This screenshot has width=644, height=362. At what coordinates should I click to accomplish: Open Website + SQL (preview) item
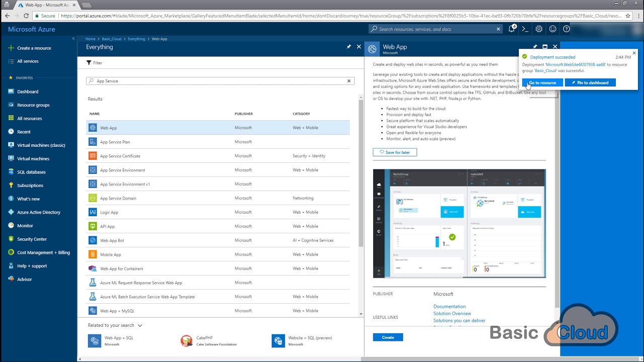coord(302,341)
